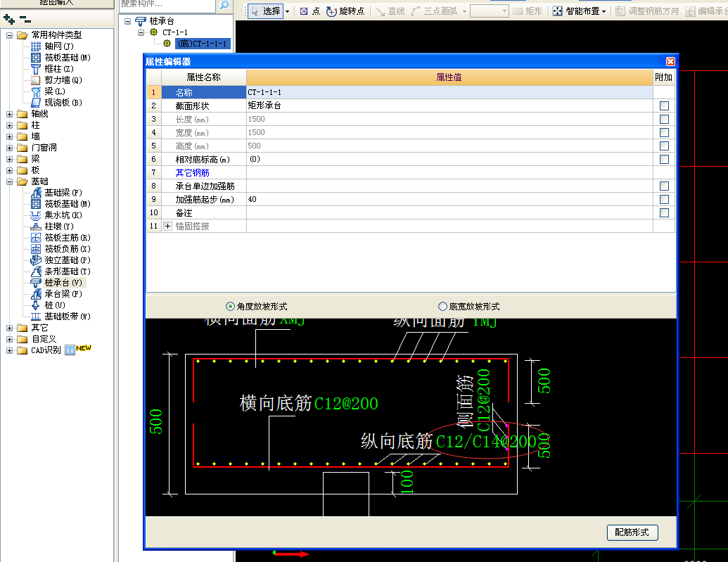Tick 附加 checkbox for 截面形状 row
Viewport: 728px width, 562px height.
tap(664, 106)
